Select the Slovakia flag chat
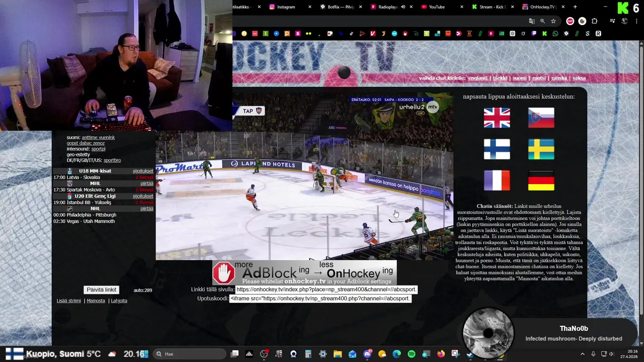The image size is (644, 362). pos(541,118)
